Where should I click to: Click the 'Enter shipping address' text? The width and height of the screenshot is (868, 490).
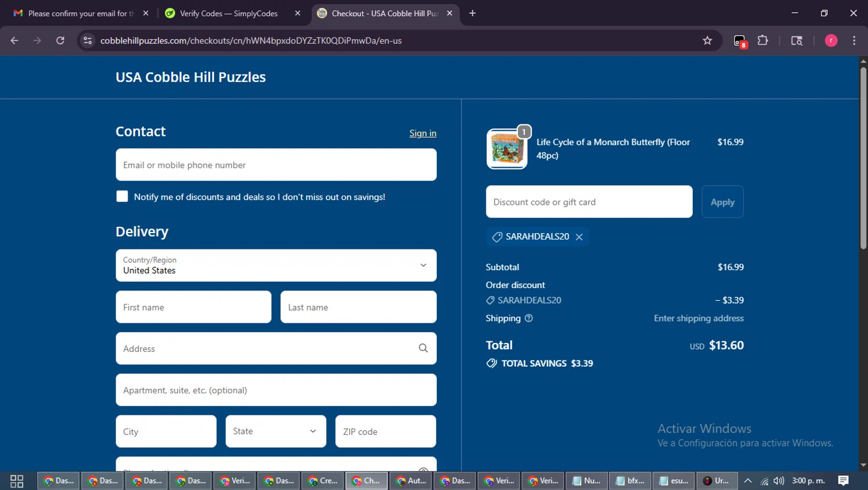pos(698,318)
